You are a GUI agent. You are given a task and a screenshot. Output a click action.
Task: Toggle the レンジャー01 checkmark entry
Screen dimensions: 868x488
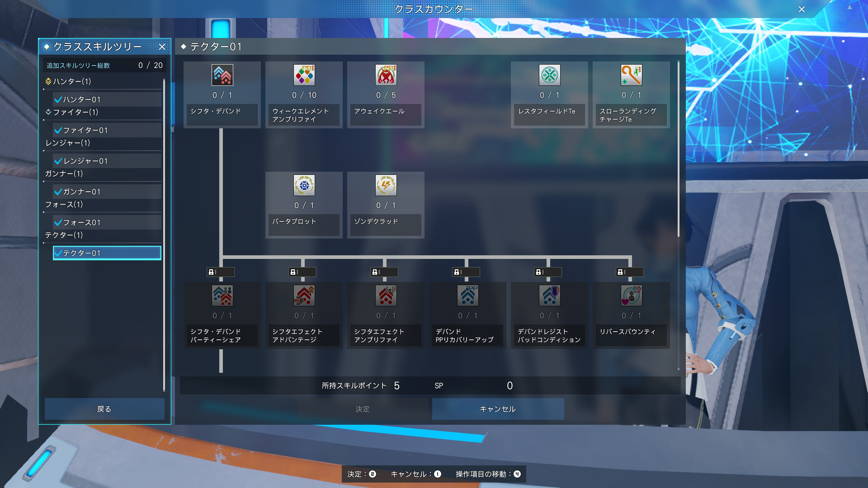point(58,161)
